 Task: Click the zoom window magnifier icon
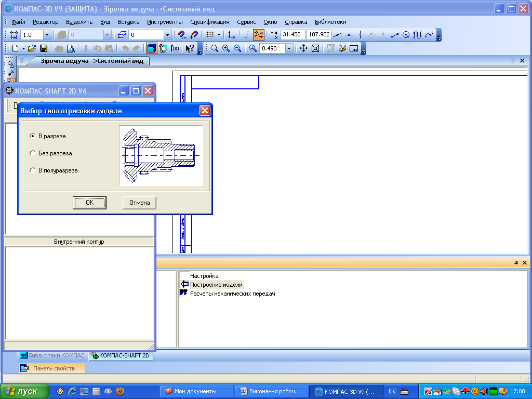pyautogui.click(x=215, y=48)
